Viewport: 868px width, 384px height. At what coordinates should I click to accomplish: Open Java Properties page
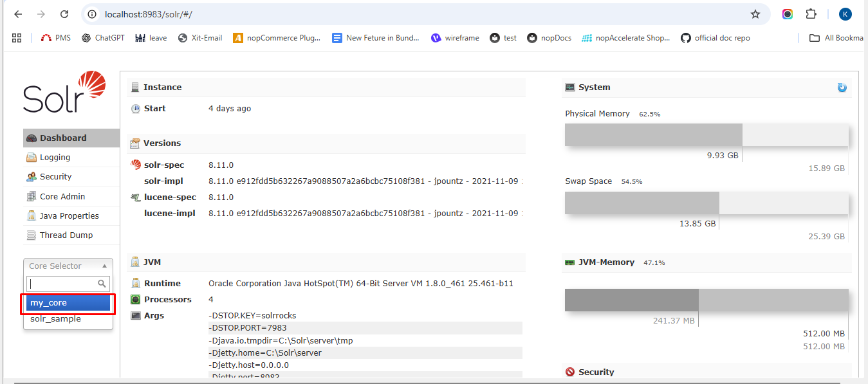[69, 216]
